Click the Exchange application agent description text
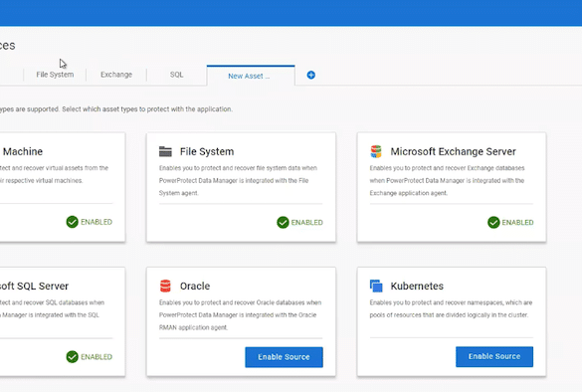 coord(447,180)
